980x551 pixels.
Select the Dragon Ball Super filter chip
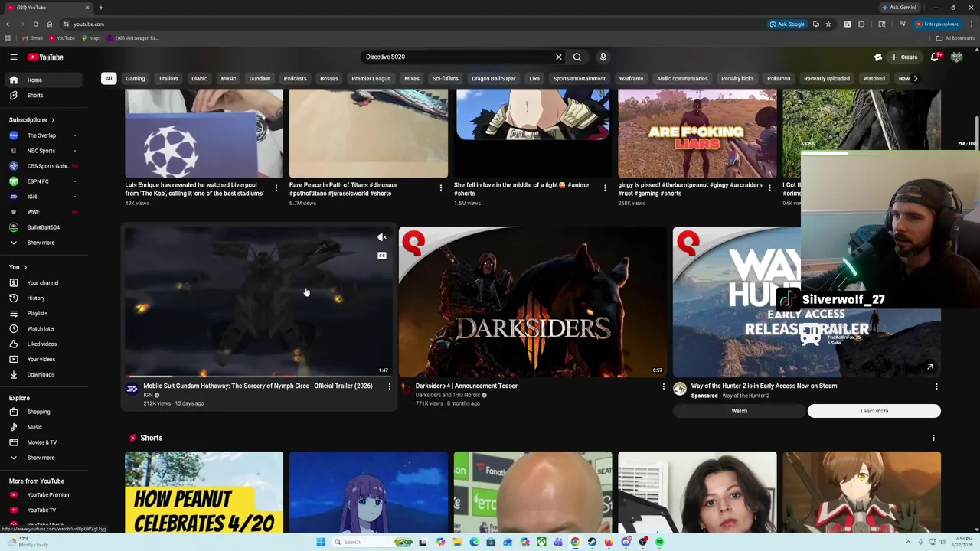(x=494, y=78)
